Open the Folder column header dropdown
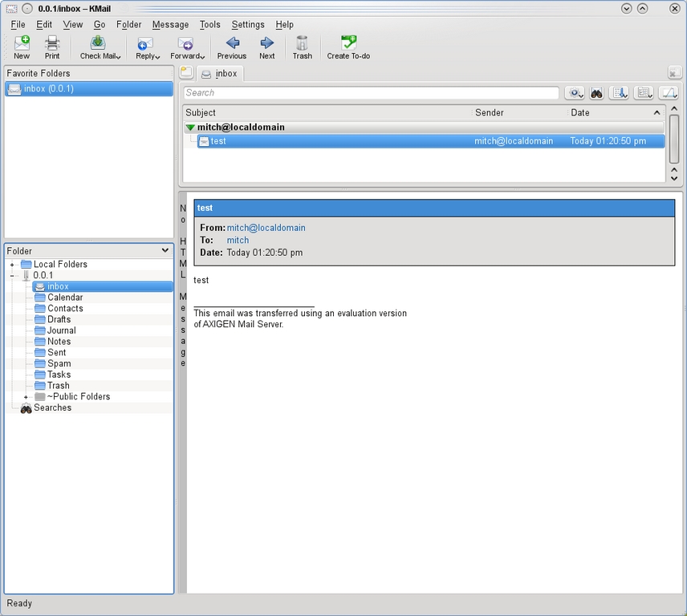 tap(165, 251)
